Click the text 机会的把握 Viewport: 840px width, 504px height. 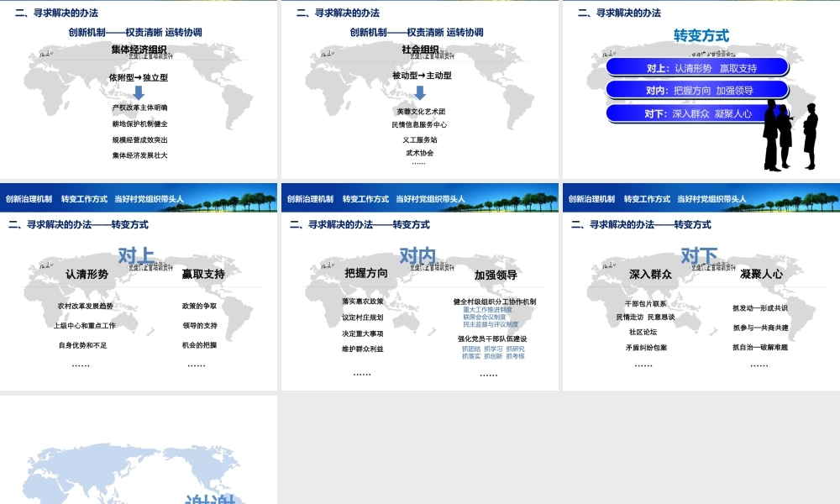199,345
